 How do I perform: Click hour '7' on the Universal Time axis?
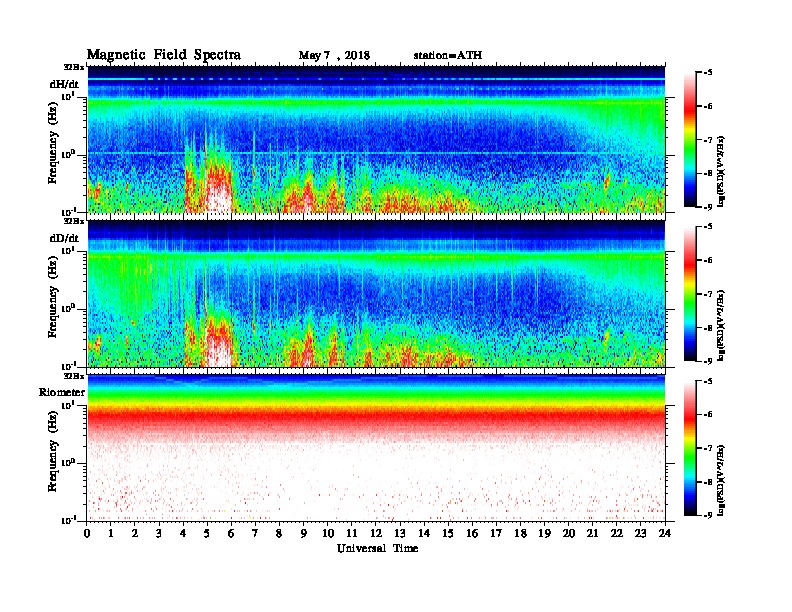[255, 533]
